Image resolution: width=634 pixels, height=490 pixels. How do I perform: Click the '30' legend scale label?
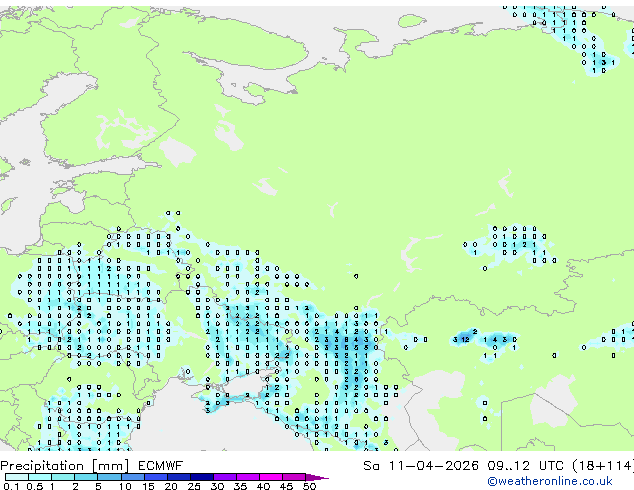pos(217,486)
